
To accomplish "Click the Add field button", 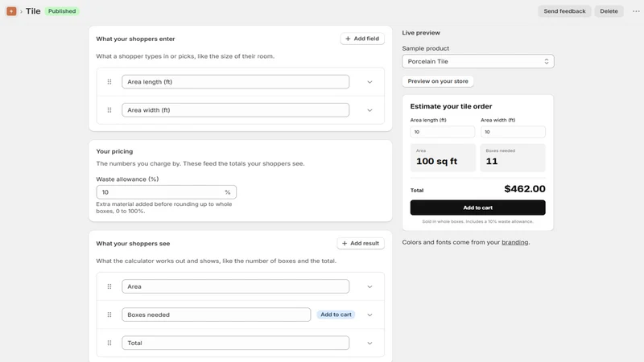I will click(x=362, y=39).
